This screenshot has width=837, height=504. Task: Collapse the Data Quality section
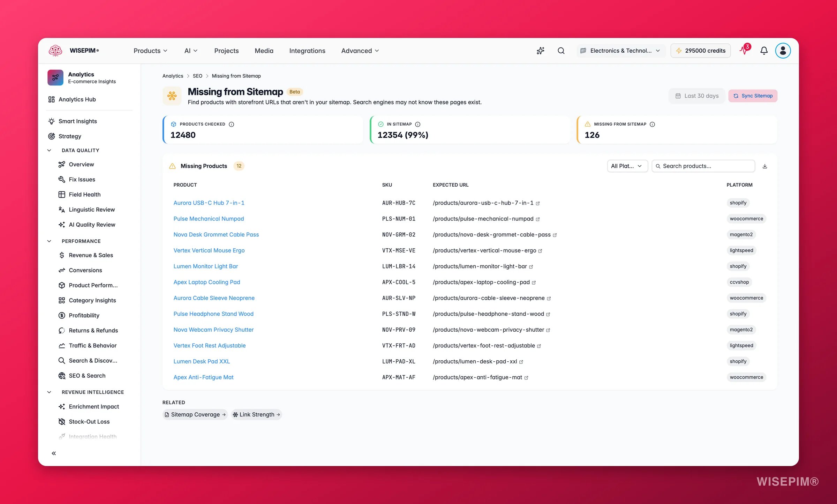49,150
